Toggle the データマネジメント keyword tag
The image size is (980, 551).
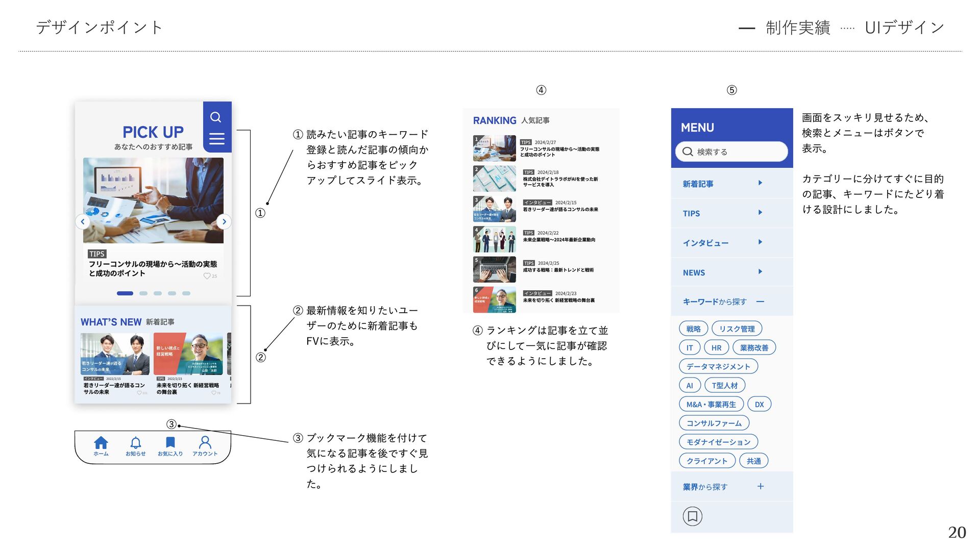tap(718, 367)
